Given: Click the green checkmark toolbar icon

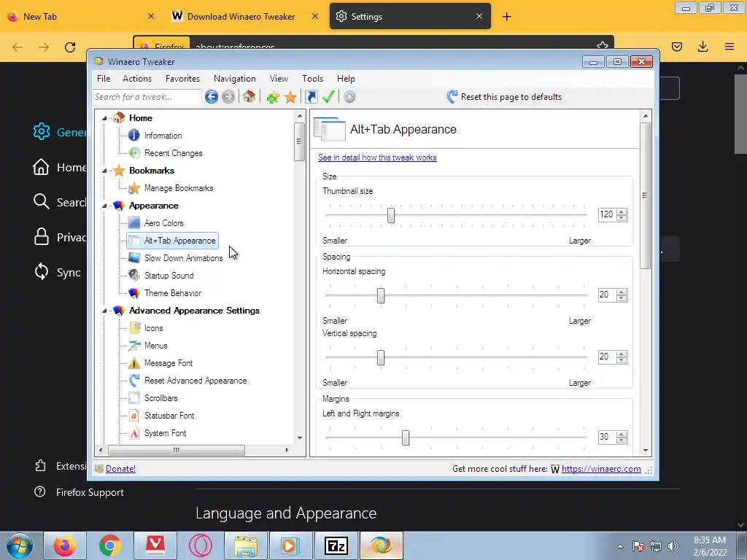Looking at the screenshot, I should (x=328, y=97).
